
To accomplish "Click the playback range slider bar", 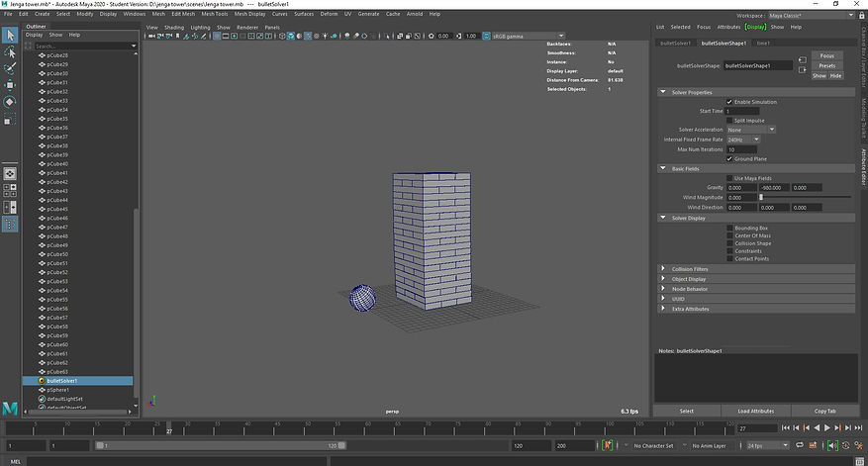I will [221, 445].
